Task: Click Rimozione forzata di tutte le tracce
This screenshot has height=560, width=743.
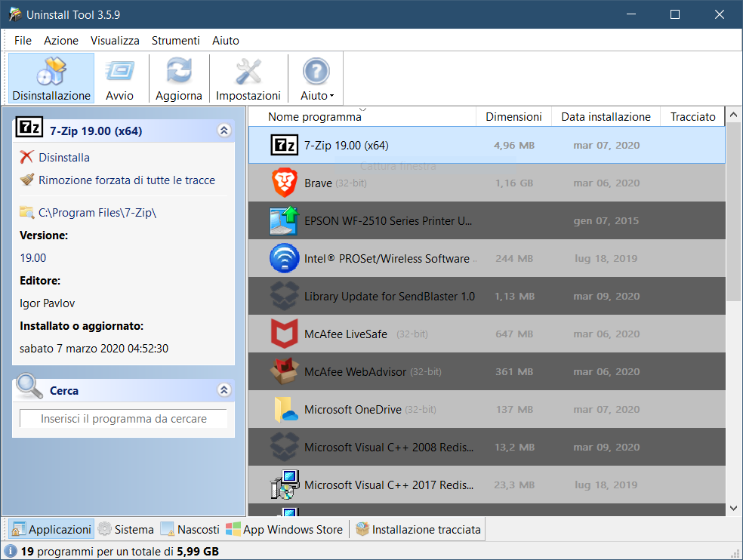Action: [127, 180]
